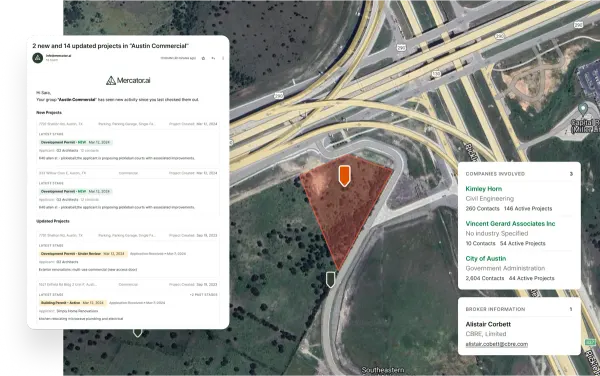Screen dimensions: 600x376
Task: Open Vincent Gerard Associates Inc link
Action: (x=510, y=223)
